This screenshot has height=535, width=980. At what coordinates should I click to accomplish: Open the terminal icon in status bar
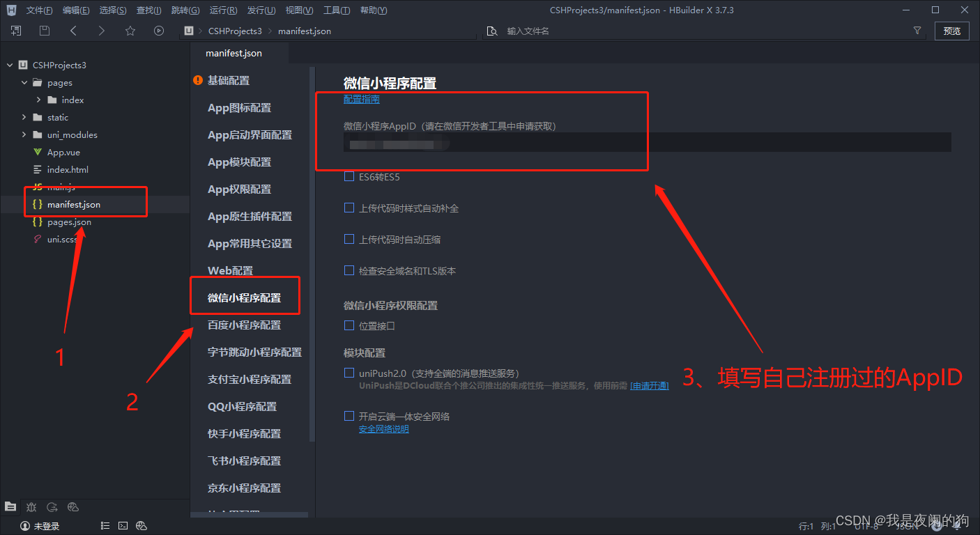pos(123,526)
